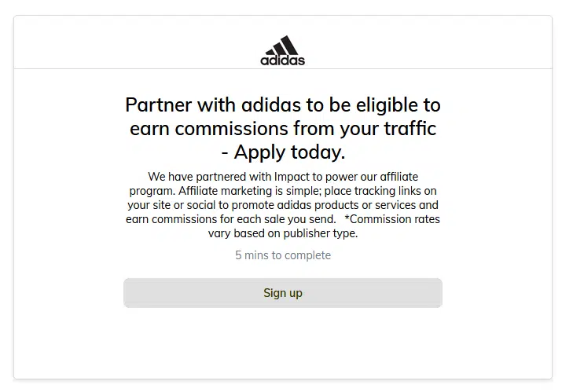This screenshot has width=562, height=392.
Task: Click the adidas wordmark below the stripes
Action: coord(283,60)
